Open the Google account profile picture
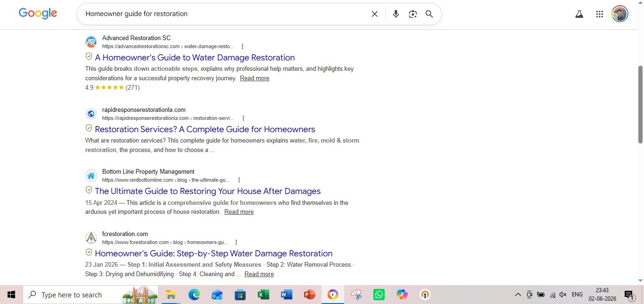644x304 pixels. 620,14
